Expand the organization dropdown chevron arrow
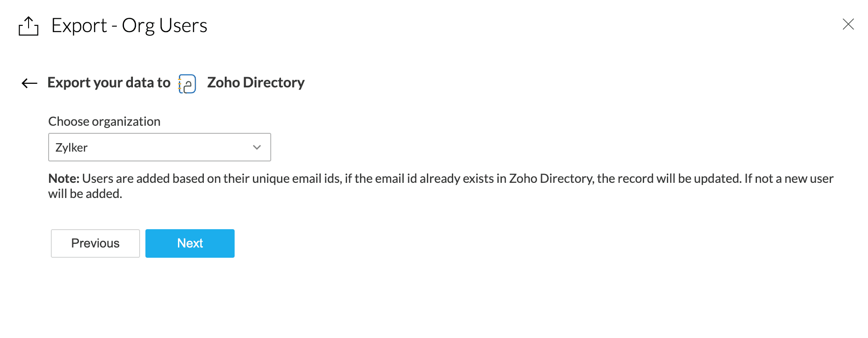 (x=256, y=147)
